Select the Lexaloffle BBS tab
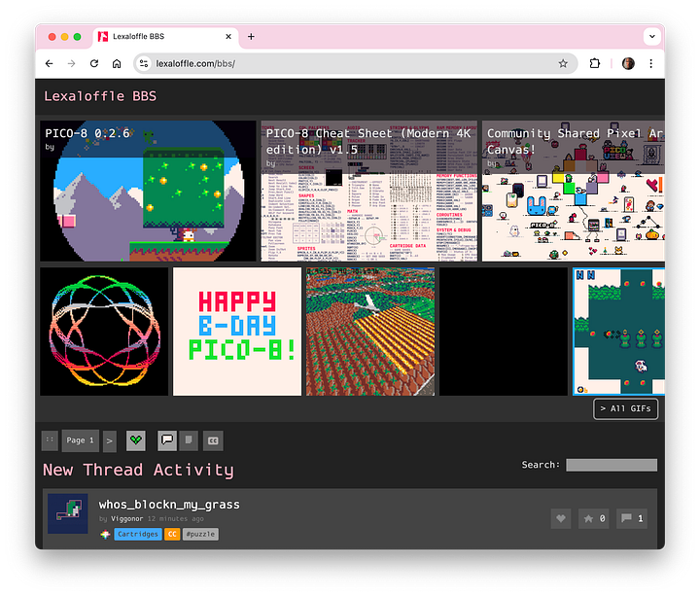This screenshot has height=596, width=700. point(165,37)
